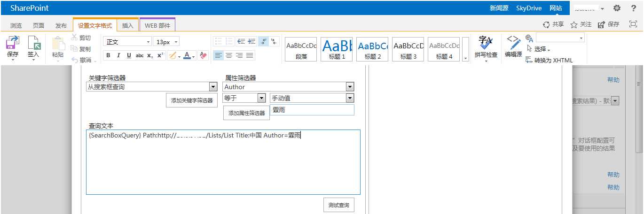Open the 新闻源 (Newsfeed) link
Image resolution: width=644 pixels, height=214 pixels.
[499, 8]
